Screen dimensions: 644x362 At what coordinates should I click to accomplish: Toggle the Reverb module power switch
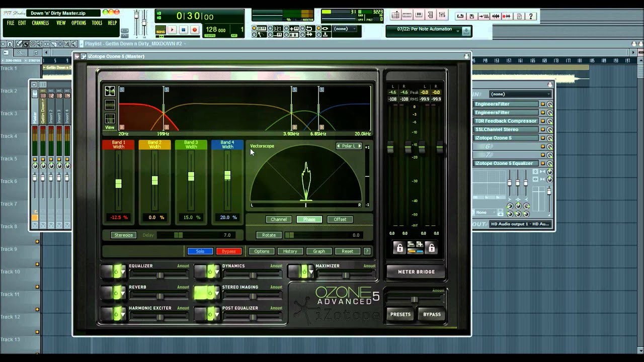point(116,293)
